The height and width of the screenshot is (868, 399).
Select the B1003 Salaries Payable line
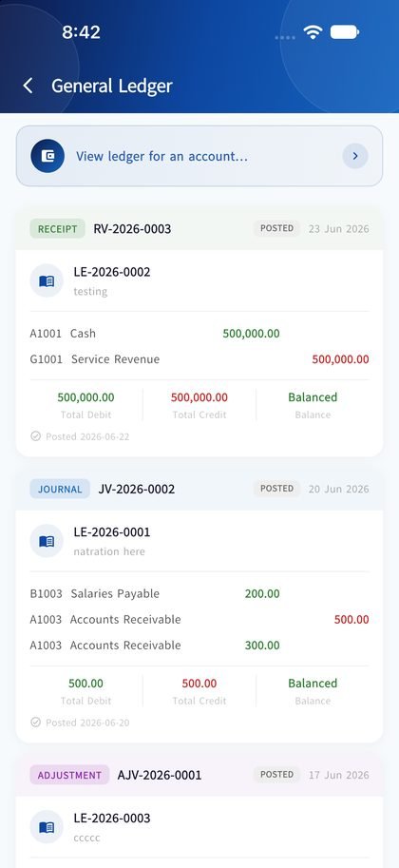(x=199, y=594)
